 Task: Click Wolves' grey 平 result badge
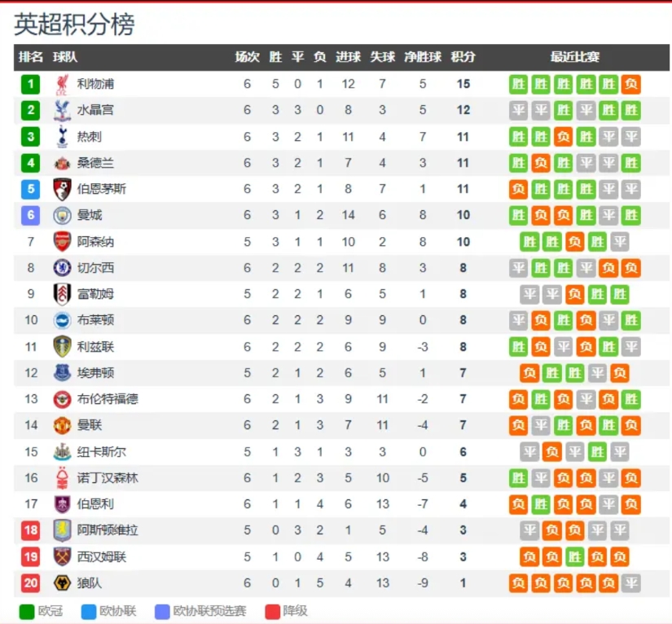click(x=630, y=582)
